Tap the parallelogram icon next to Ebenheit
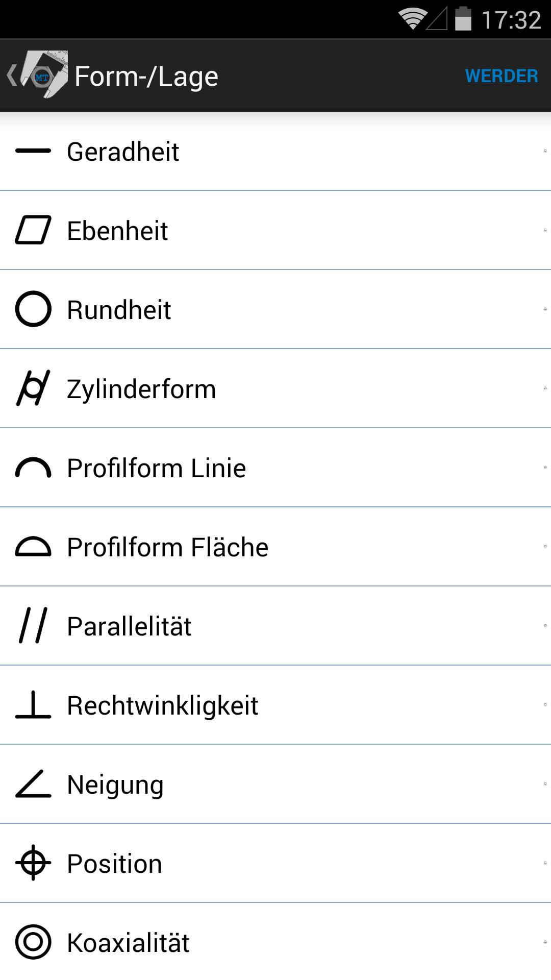551x980 pixels. click(33, 230)
